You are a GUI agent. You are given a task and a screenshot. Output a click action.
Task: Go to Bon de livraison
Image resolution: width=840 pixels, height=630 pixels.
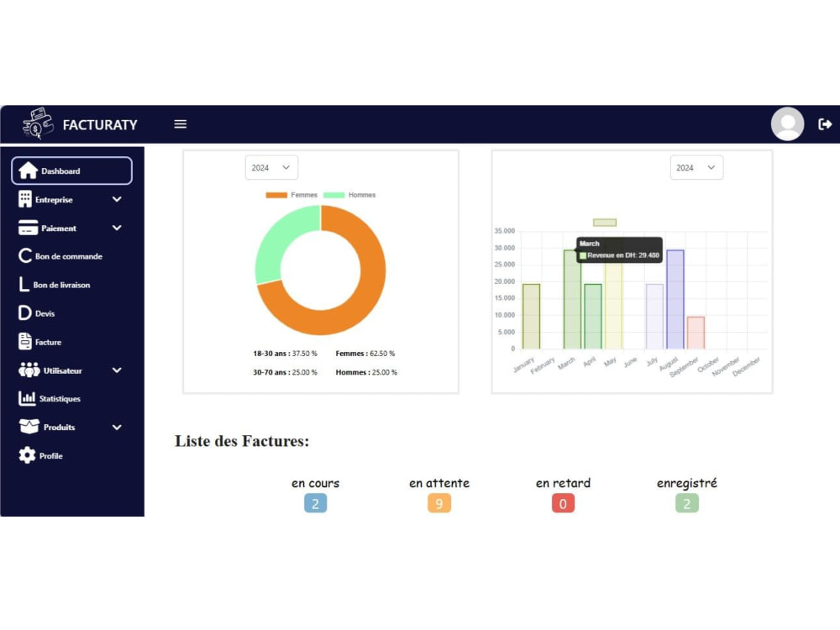pyautogui.click(x=61, y=285)
